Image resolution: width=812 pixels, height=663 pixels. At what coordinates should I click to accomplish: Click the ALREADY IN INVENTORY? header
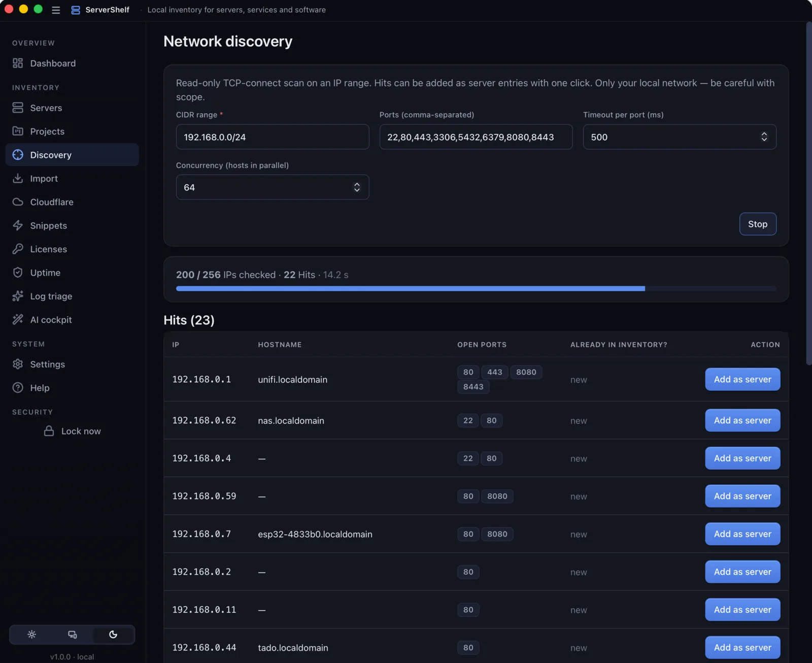[619, 345]
